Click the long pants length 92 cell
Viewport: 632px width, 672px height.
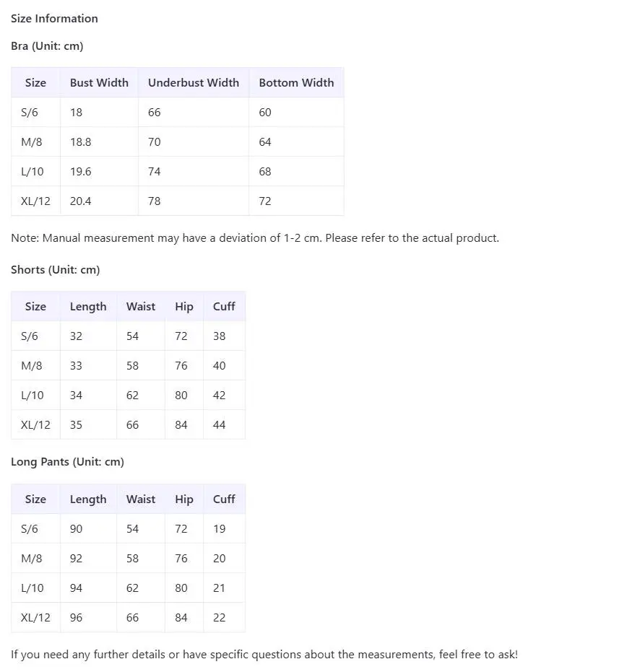tap(77, 559)
